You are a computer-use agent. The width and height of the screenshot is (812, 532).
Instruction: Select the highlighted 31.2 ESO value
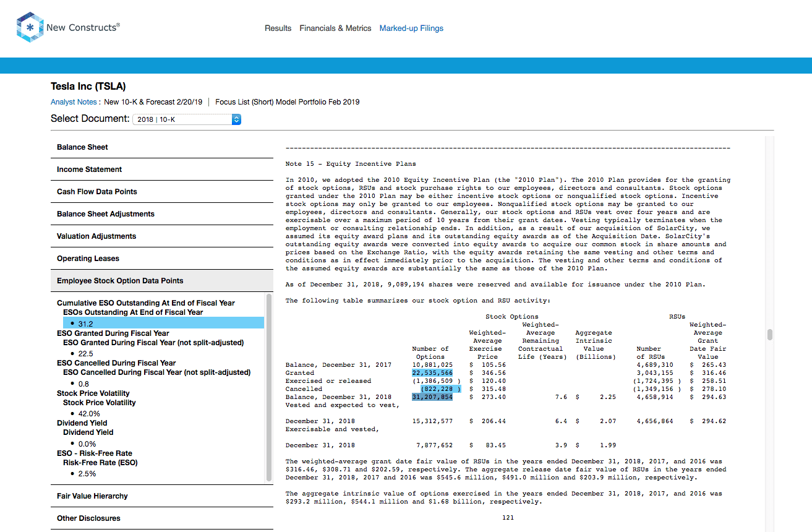(163, 324)
